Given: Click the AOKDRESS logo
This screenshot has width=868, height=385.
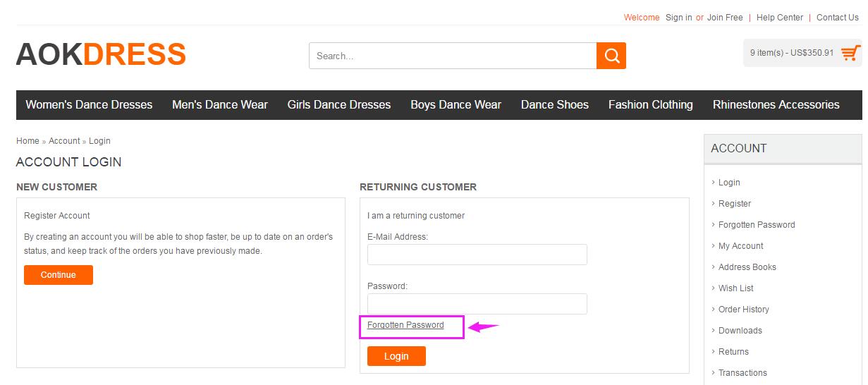Looking at the screenshot, I should point(101,54).
